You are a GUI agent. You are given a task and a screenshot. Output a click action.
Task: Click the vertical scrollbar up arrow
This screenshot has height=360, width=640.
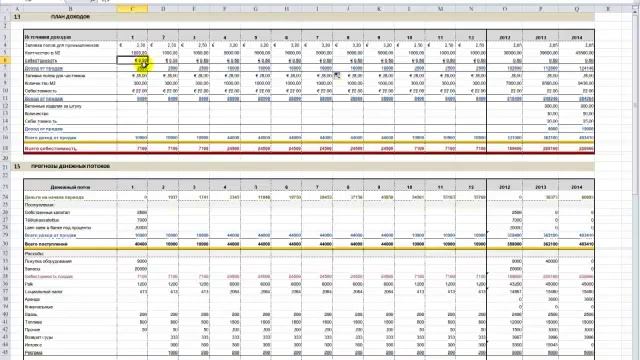point(636,13)
